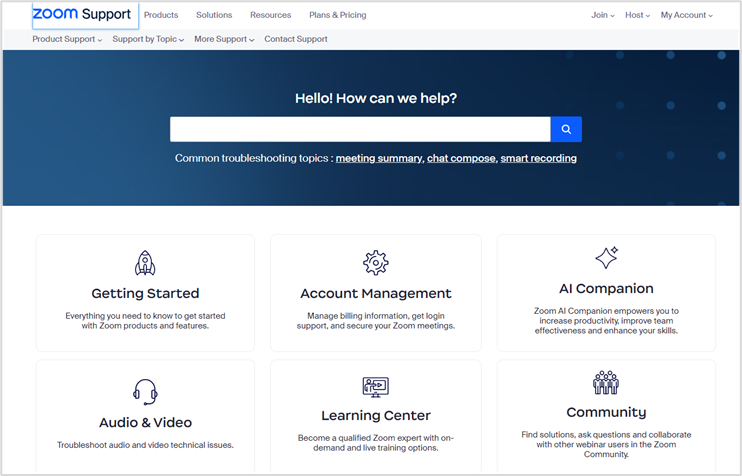Open the My Account dropdown

[687, 15]
